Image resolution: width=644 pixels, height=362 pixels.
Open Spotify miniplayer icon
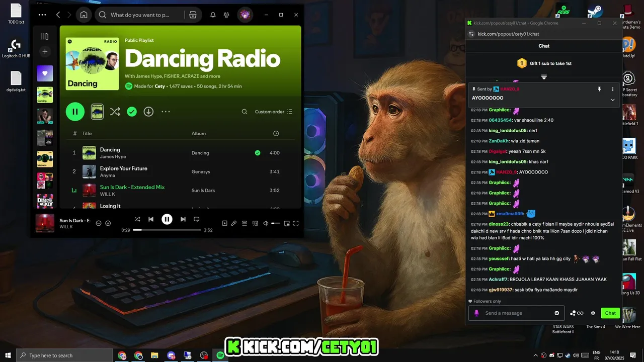(x=287, y=223)
